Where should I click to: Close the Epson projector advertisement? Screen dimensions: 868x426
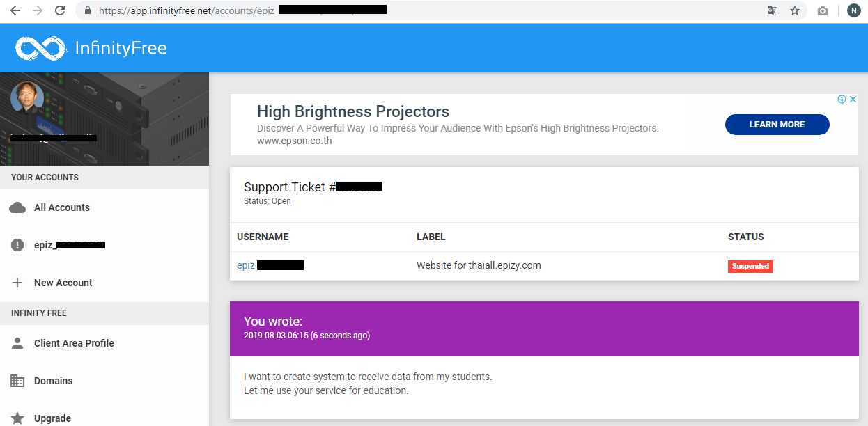pyautogui.click(x=853, y=100)
